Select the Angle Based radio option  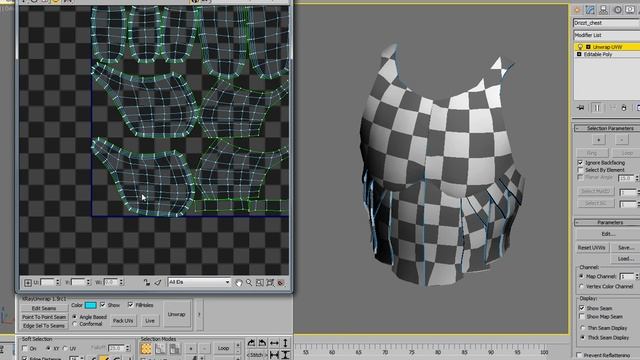point(74,317)
